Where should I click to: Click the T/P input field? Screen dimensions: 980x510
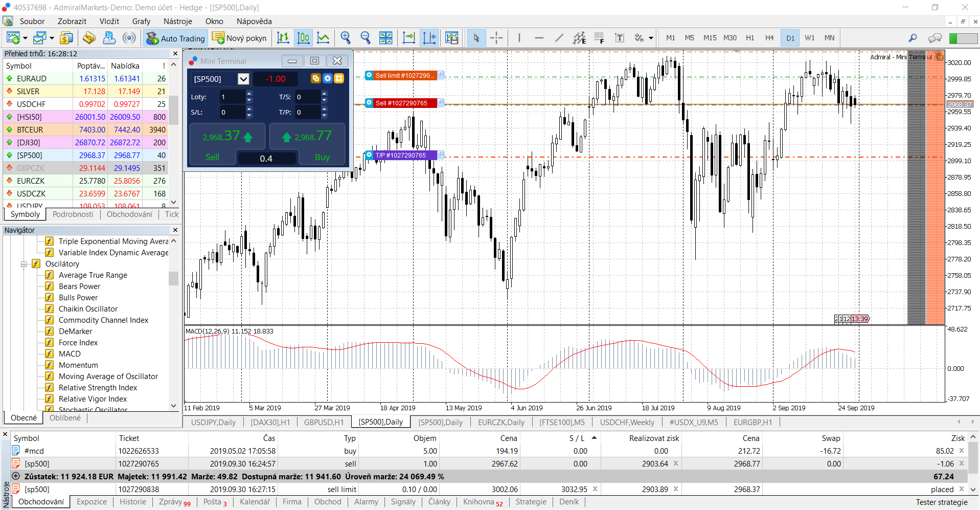click(x=308, y=112)
